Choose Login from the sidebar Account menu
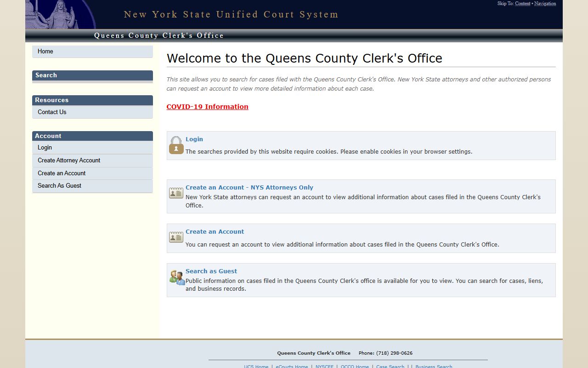The height and width of the screenshot is (368, 588). [92, 148]
